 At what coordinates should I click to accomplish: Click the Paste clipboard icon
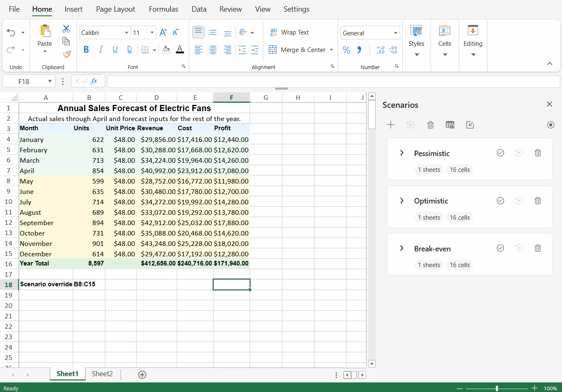click(x=45, y=30)
